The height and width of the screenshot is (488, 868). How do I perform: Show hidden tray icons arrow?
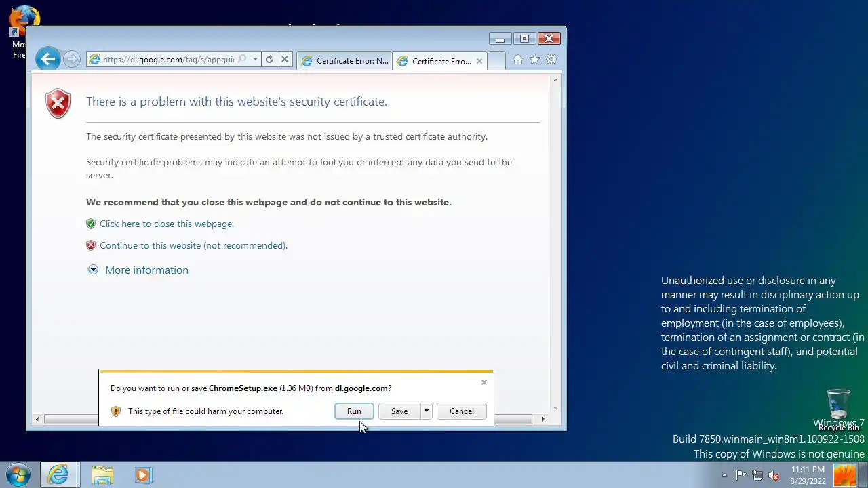click(724, 475)
